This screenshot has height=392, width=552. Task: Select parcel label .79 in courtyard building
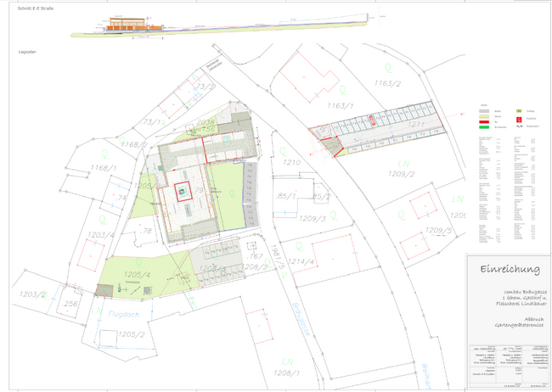click(199, 190)
